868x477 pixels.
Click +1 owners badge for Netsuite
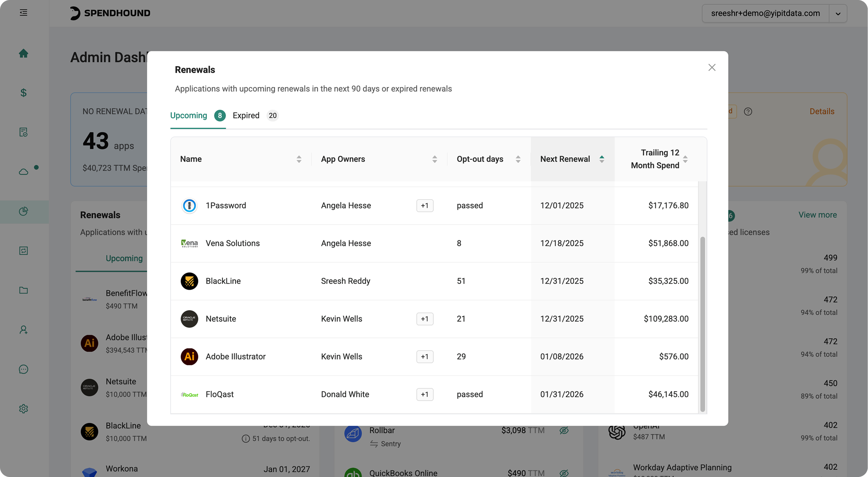[x=425, y=319]
